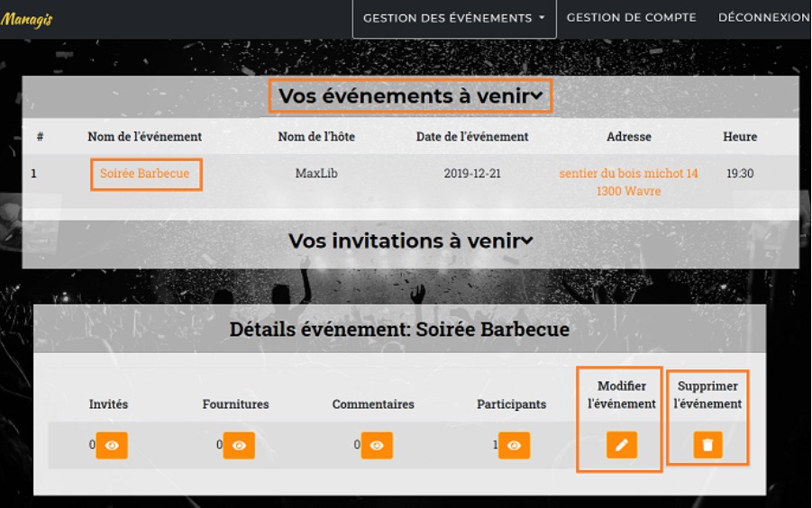This screenshot has width=812, height=508.
Task: View Participants via the eye icon
Action: pos(514,445)
